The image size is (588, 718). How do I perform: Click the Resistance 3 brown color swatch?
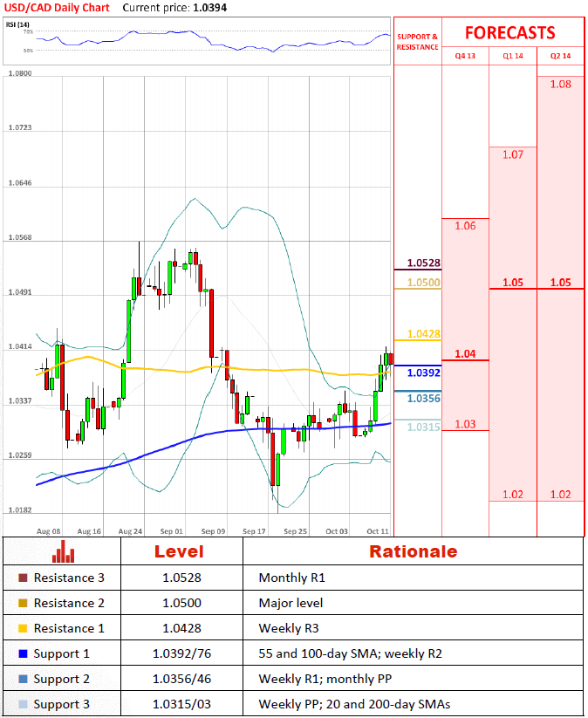tap(23, 578)
